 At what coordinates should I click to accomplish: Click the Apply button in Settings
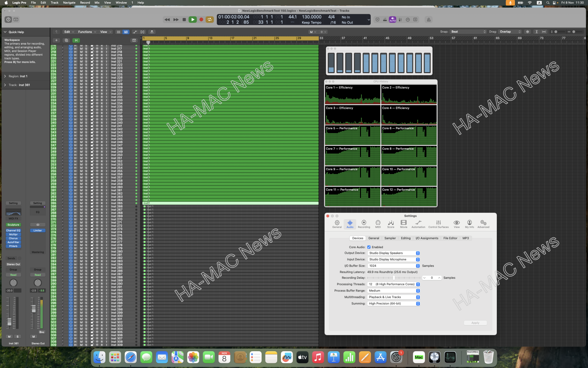(x=475, y=323)
